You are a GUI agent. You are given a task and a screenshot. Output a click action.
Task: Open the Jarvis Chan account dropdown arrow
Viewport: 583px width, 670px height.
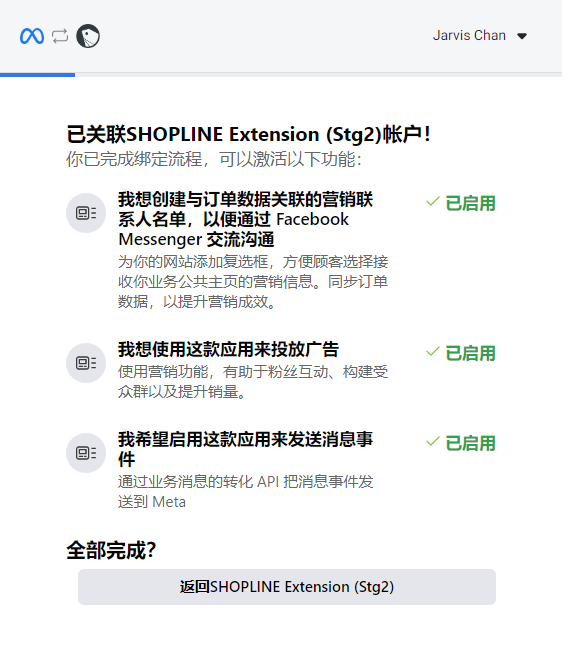click(522, 36)
